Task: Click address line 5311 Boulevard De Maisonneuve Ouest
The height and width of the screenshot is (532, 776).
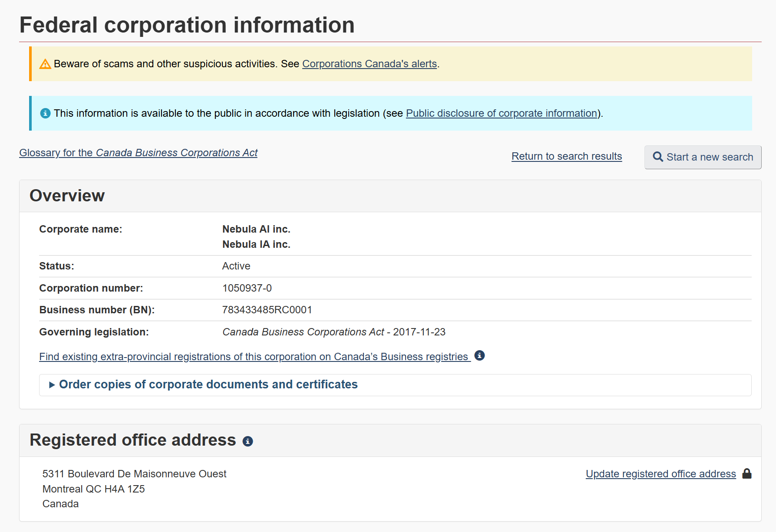Action: click(134, 474)
